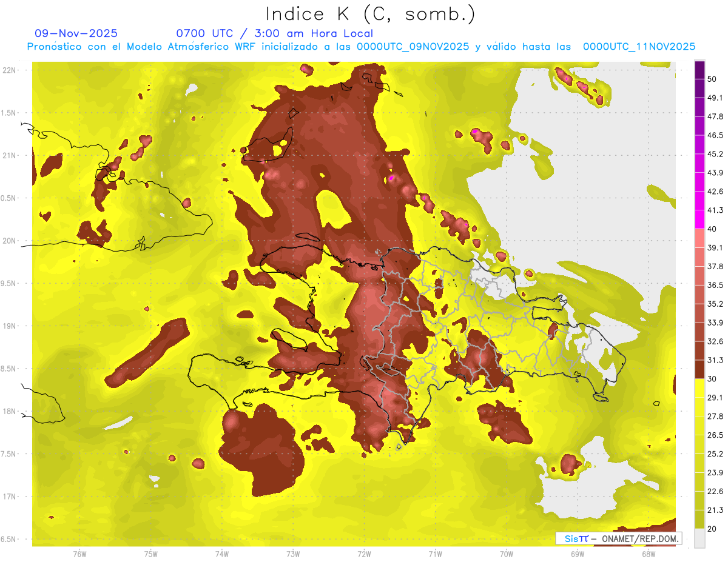Click the "75W" longitude label
The height and width of the screenshot is (562, 728).
click(x=150, y=554)
